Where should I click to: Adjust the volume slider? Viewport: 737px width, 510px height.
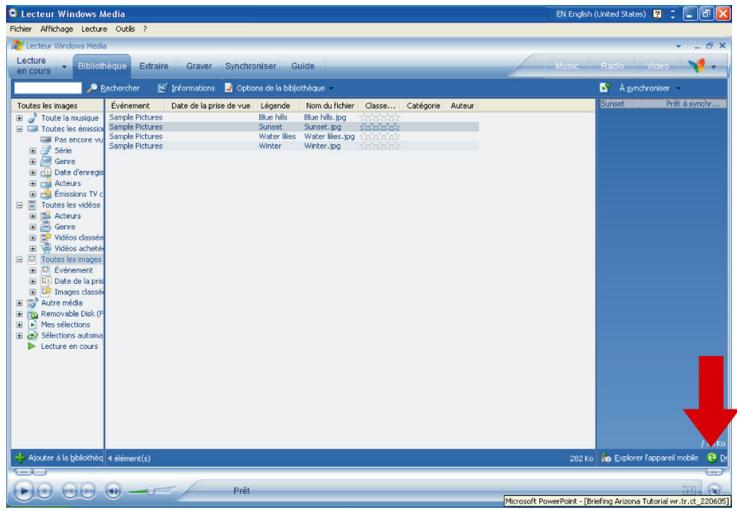(150, 491)
